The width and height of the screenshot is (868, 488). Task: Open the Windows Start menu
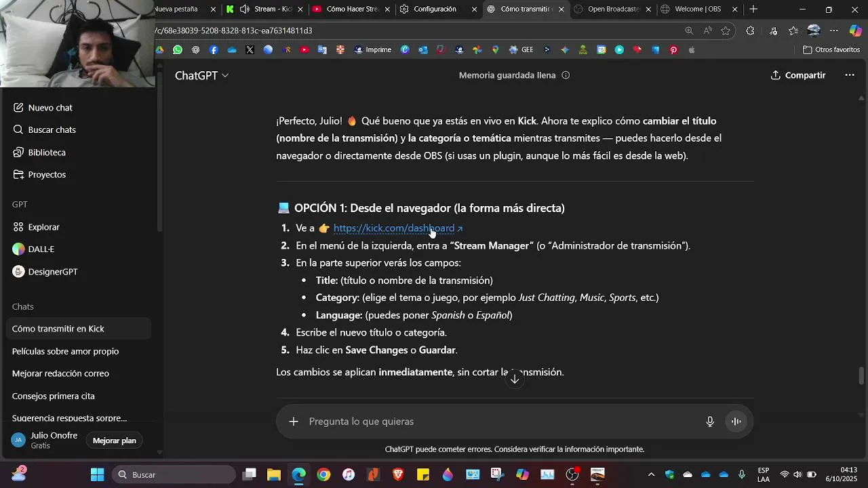(97, 474)
